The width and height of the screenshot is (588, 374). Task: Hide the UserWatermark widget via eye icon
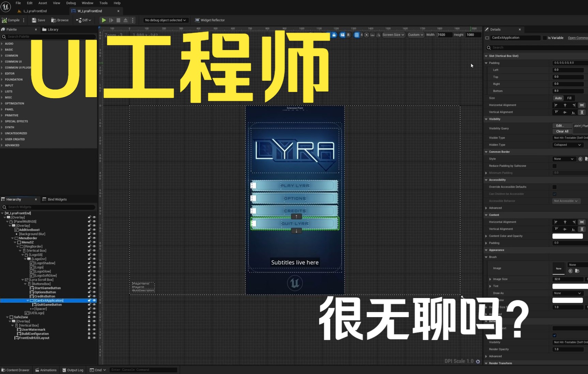[x=94, y=330]
